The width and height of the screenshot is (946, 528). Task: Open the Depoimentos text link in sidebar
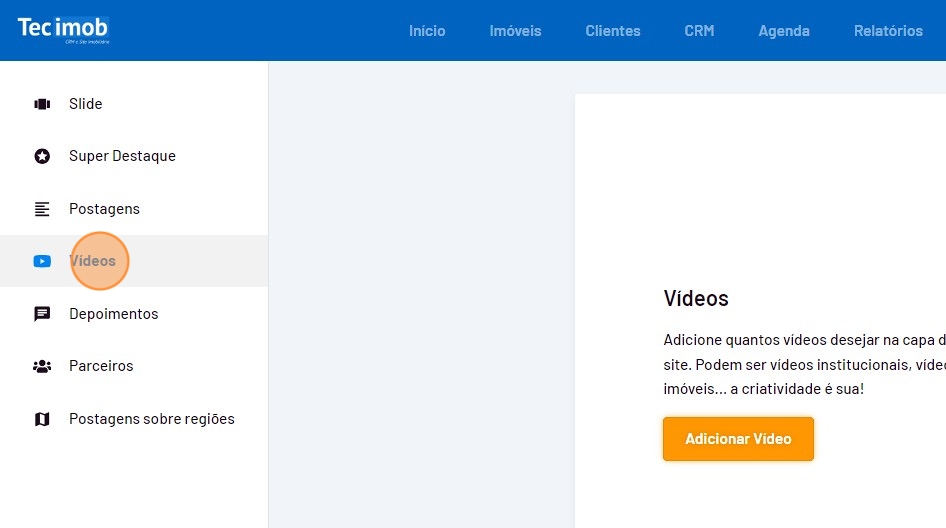(x=113, y=314)
